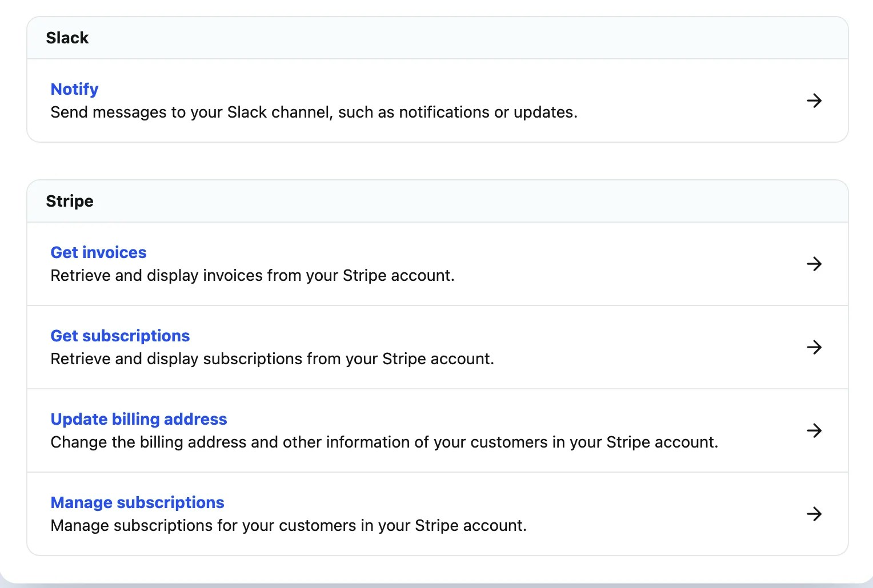This screenshot has width=873, height=588.
Task: Click the arrow beside Get invoices
Action: click(814, 264)
